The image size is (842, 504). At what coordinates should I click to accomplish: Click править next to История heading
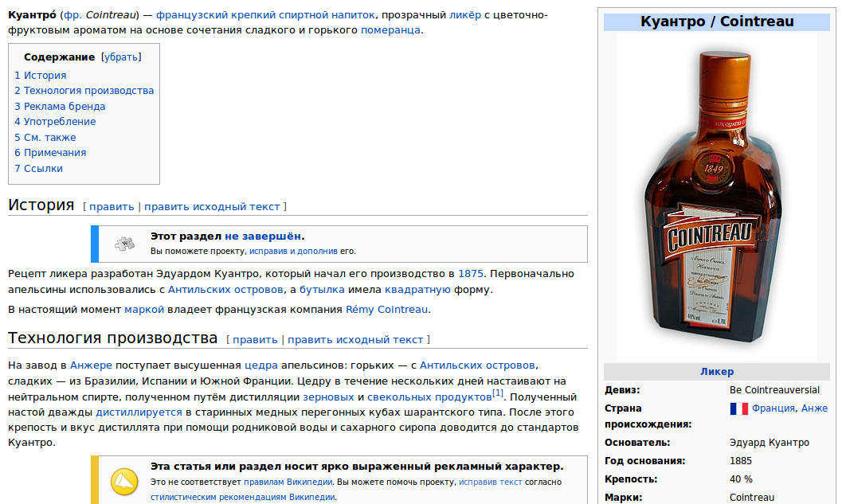112,207
